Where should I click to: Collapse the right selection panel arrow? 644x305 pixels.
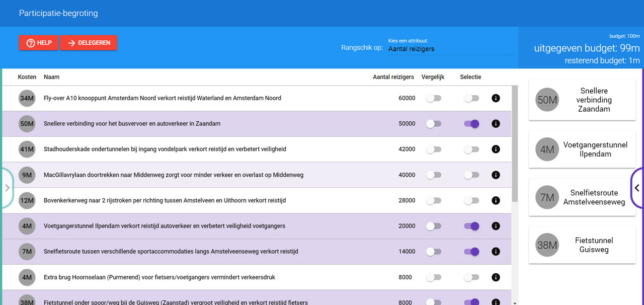pyautogui.click(x=637, y=188)
